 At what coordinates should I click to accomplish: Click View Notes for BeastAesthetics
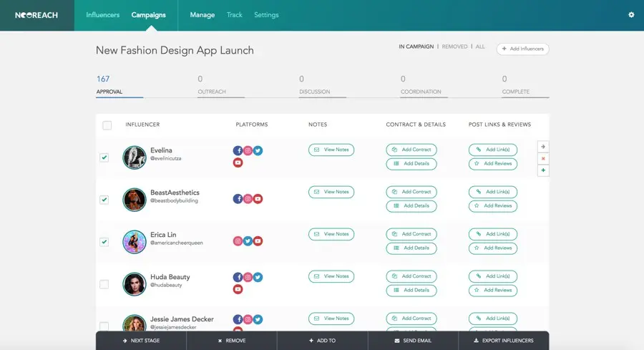pyautogui.click(x=331, y=192)
